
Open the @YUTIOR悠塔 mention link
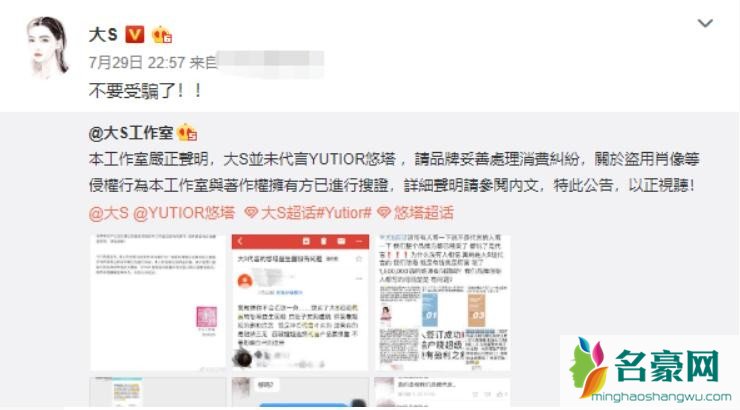[x=184, y=213]
